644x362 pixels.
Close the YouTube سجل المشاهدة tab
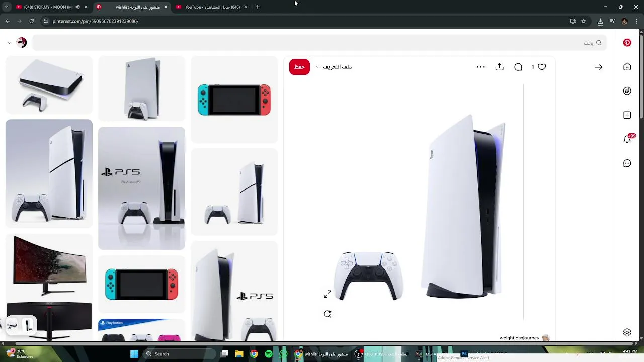pyautogui.click(x=246, y=7)
